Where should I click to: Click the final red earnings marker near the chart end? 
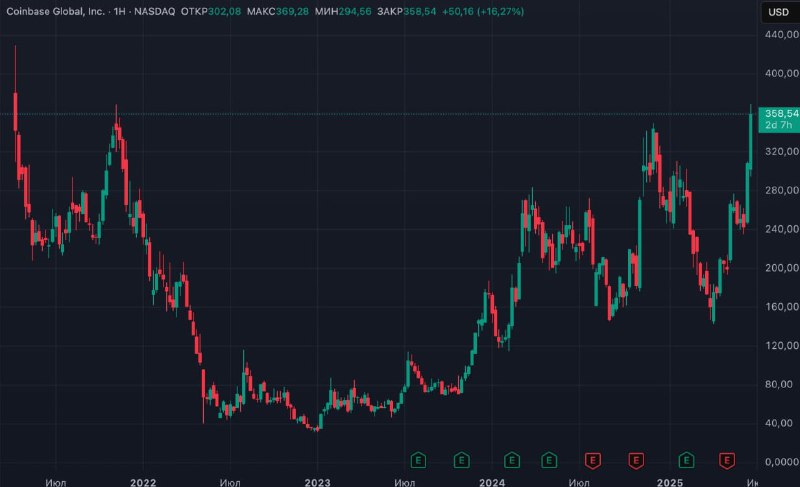point(727,460)
